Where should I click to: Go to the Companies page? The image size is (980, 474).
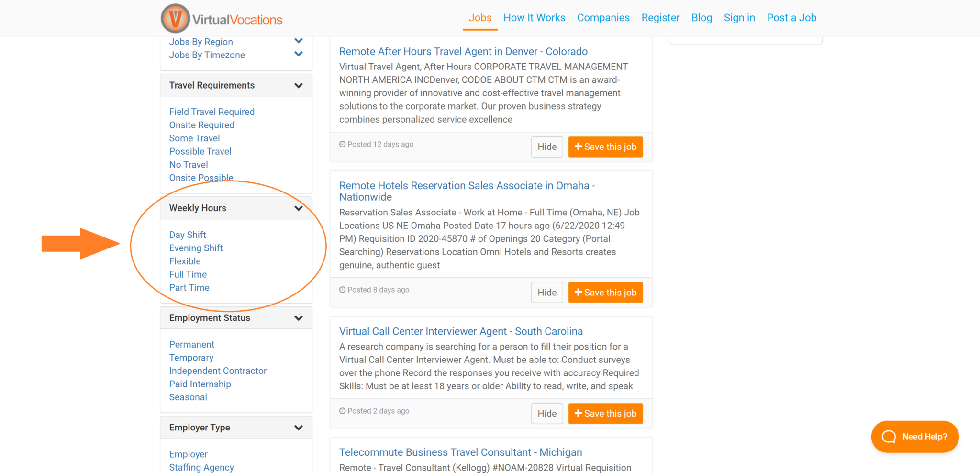tap(603, 18)
